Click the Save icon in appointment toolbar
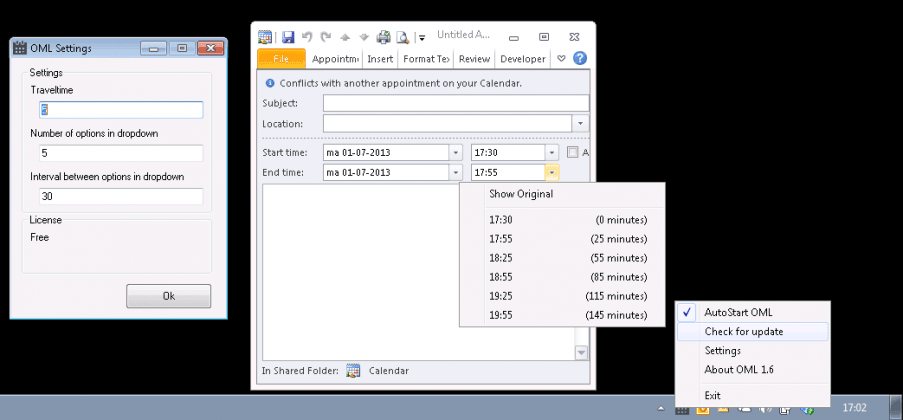Image resolution: width=903 pixels, height=420 pixels. (288, 37)
